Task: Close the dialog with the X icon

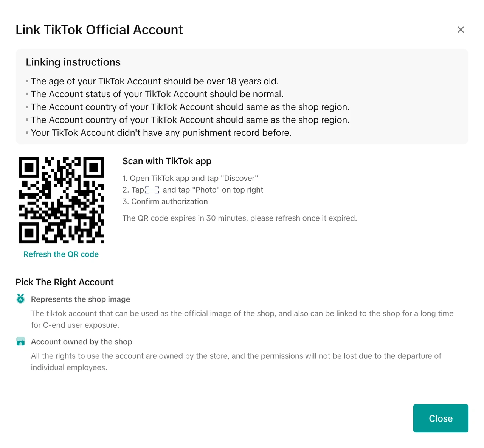Action: (461, 30)
